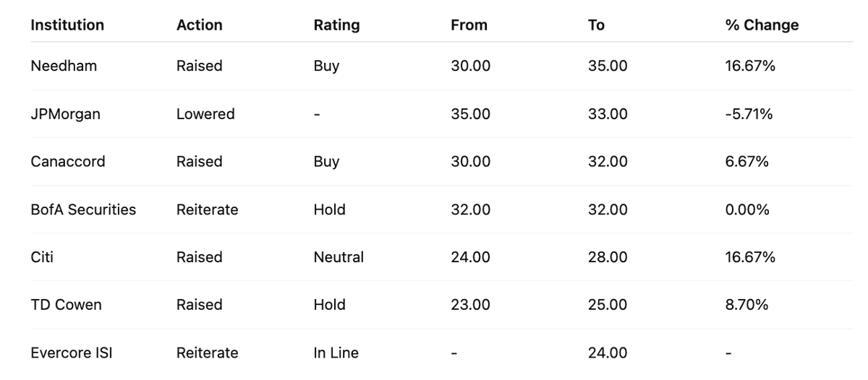This screenshot has width=868, height=380.
Task: Click the 8.70% change value
Action: 746,305
